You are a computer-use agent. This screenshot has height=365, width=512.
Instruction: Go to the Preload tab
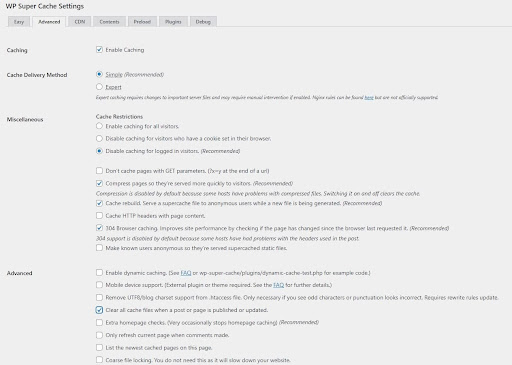coord(142,22)
